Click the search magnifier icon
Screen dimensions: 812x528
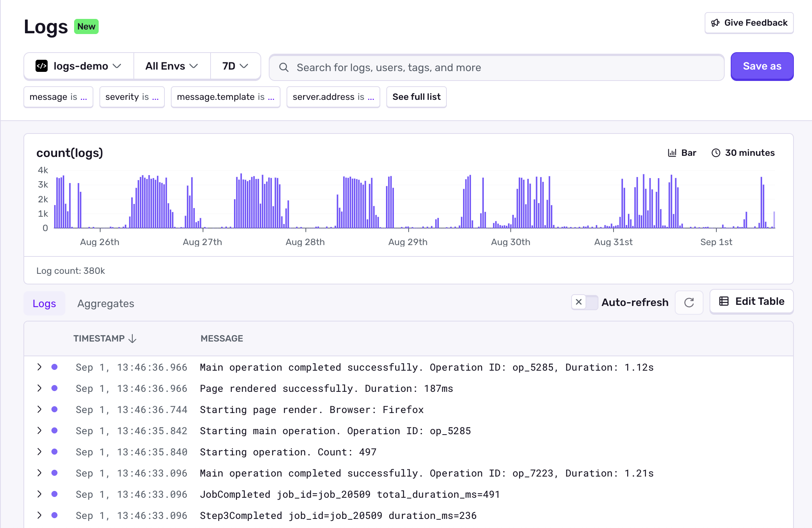click(284, 67)
